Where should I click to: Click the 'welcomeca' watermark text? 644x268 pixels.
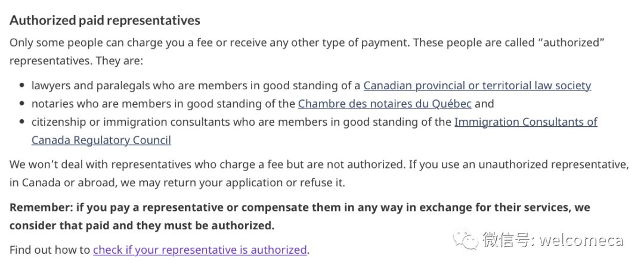tap(581, 240)
